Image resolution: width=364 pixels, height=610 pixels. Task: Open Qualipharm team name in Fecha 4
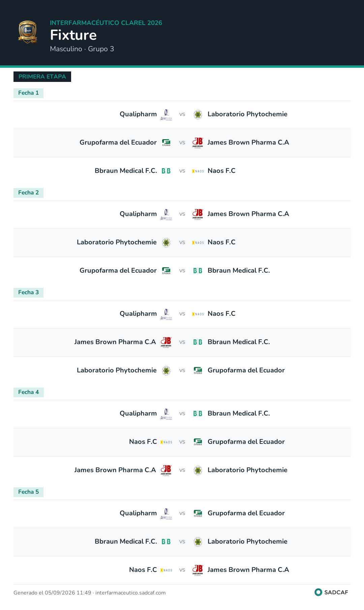(x=138, y=414)
